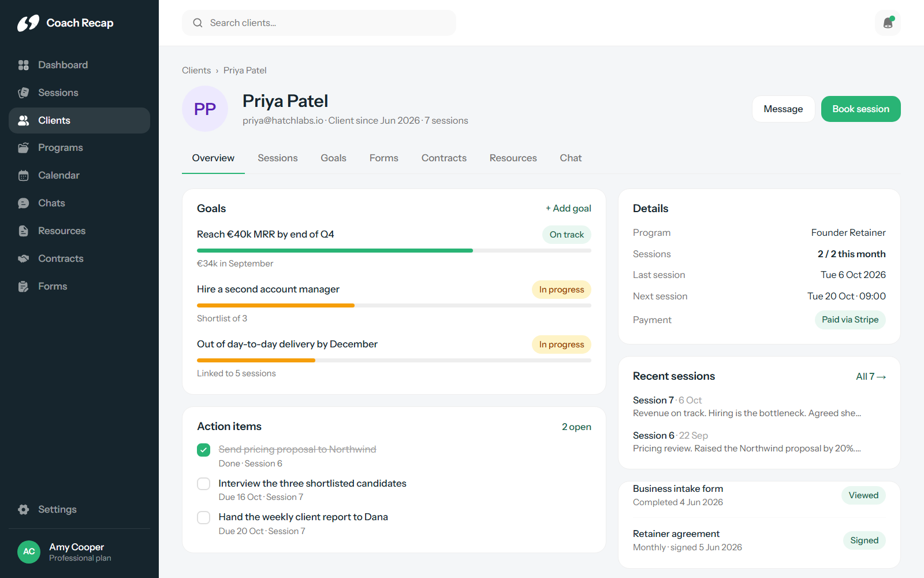
Task: Go to Clients breadcrumb link
Action: click(196, 71)
